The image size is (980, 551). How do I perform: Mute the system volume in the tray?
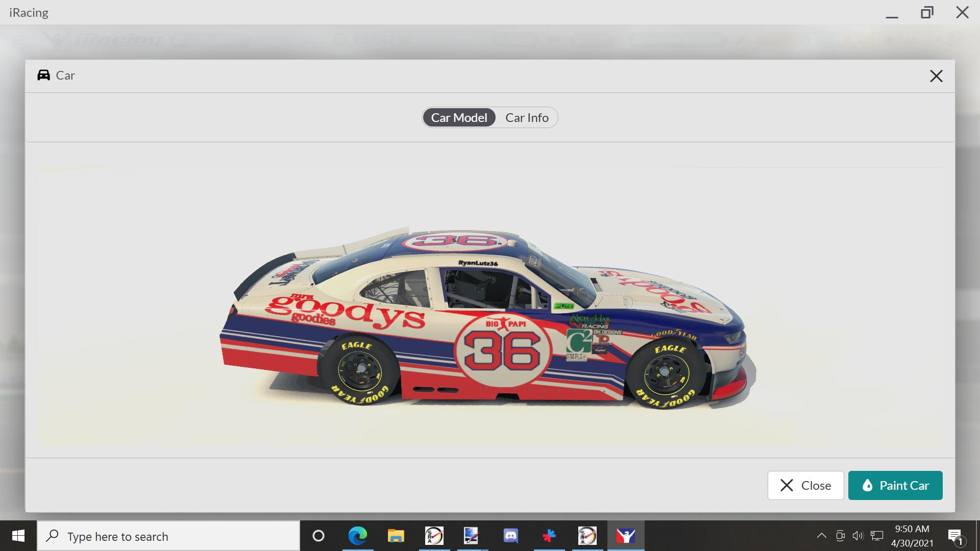click(x=857, y=536)
